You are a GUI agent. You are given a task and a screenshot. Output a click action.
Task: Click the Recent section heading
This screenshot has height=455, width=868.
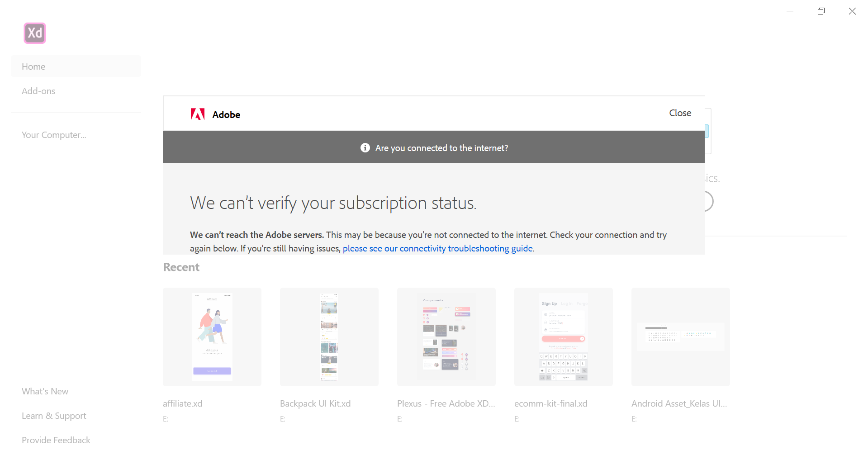[181, 267]
